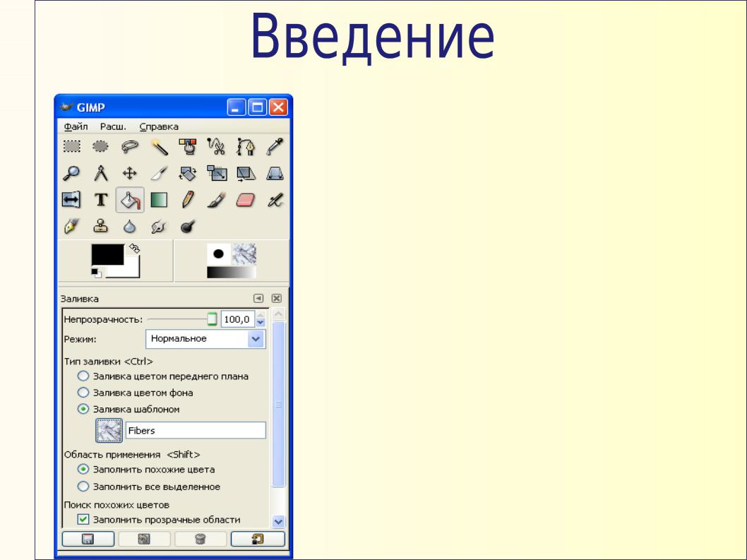Select the Scissors Select tool
747x560 pixels.
pyautogui.click(x=217, y=146)
